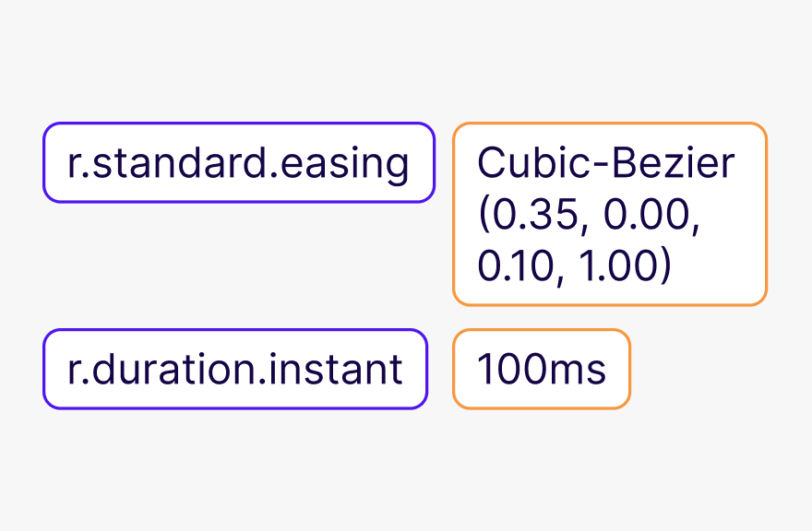The width and height of the screenshot is (812, 531).
Task: Click the r.standard.easing token label
Action: click(x=238, y=163)
